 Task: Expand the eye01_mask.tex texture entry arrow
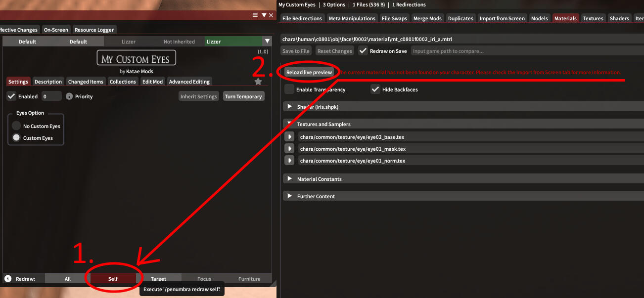[289, 149]
